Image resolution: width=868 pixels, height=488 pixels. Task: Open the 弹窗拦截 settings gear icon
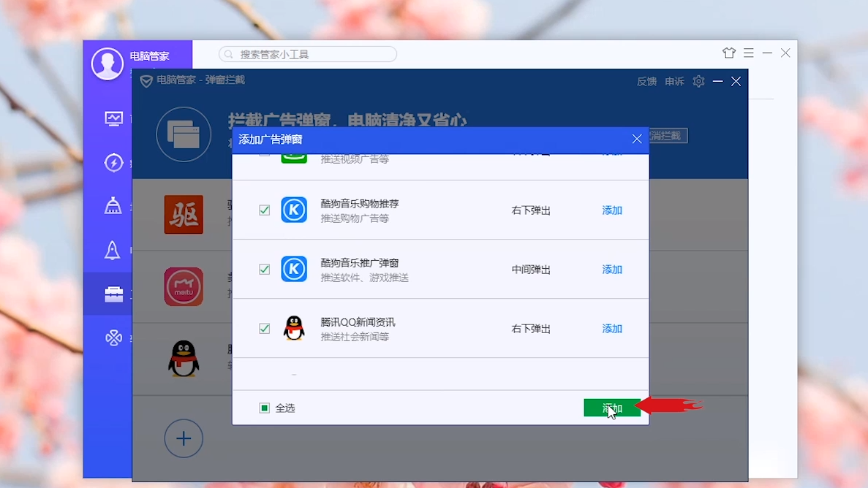click(698, 81)
